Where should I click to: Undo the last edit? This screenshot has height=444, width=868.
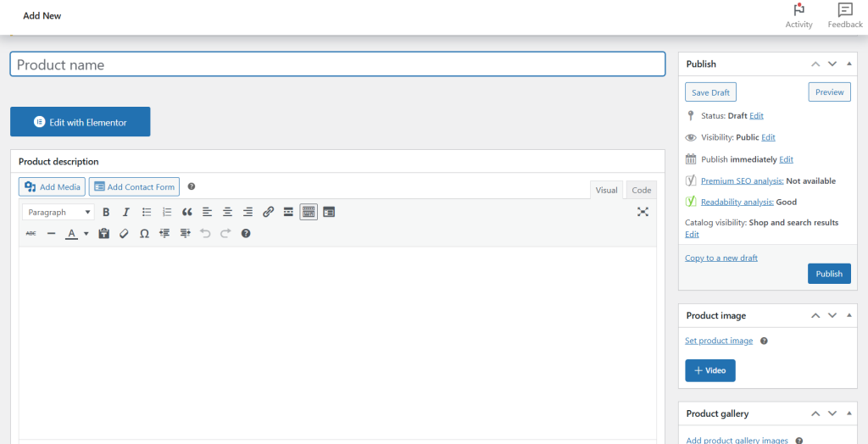(x=205, y=234)
